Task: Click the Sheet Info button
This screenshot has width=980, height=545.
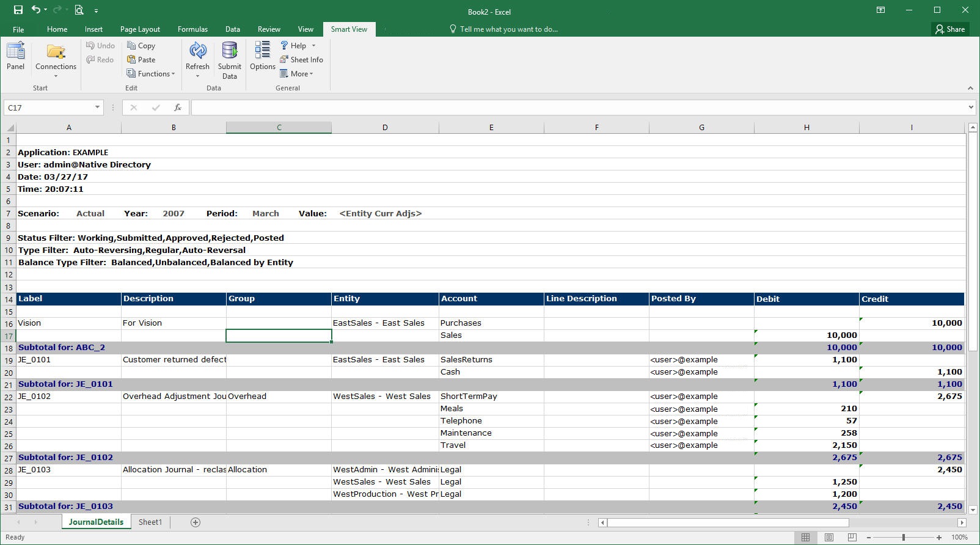Action: click(301, 60)
